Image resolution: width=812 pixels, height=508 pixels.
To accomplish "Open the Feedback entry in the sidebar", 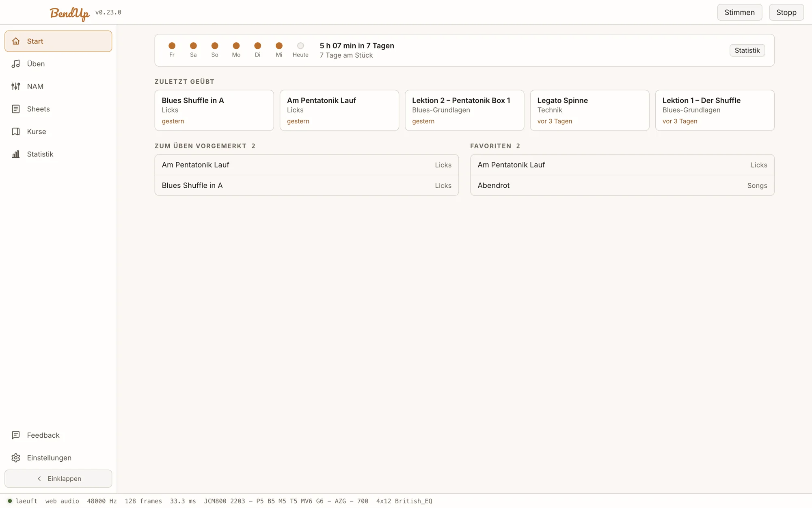I will coord(58,435).
